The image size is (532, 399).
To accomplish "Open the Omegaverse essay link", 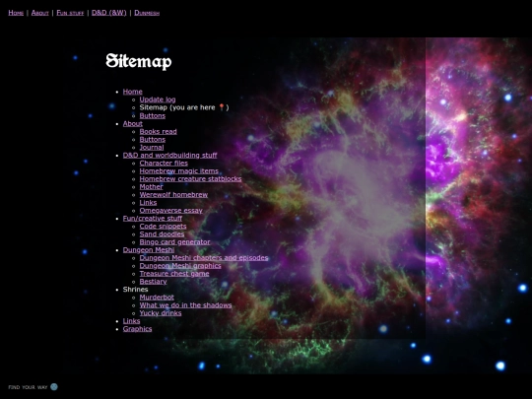I will coord(171,211).
